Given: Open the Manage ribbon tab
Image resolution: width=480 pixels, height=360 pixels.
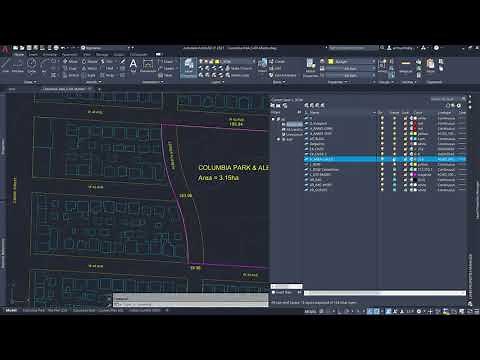Looking at the screenshot, I should (102, 54).
